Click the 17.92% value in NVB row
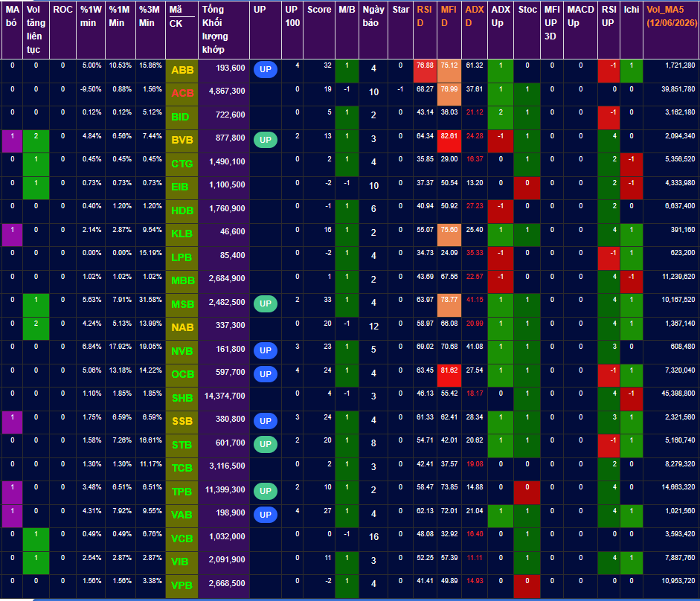This screenshot has width=700, height=601. (120, 347)
